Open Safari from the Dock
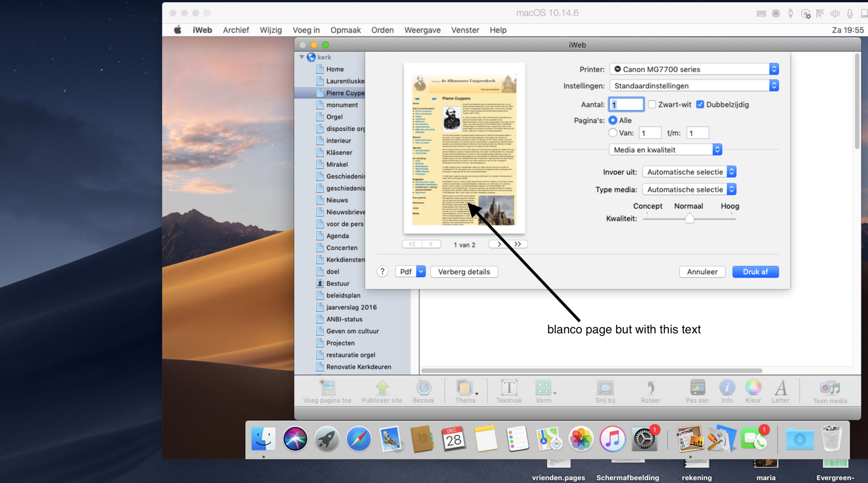 359,439
